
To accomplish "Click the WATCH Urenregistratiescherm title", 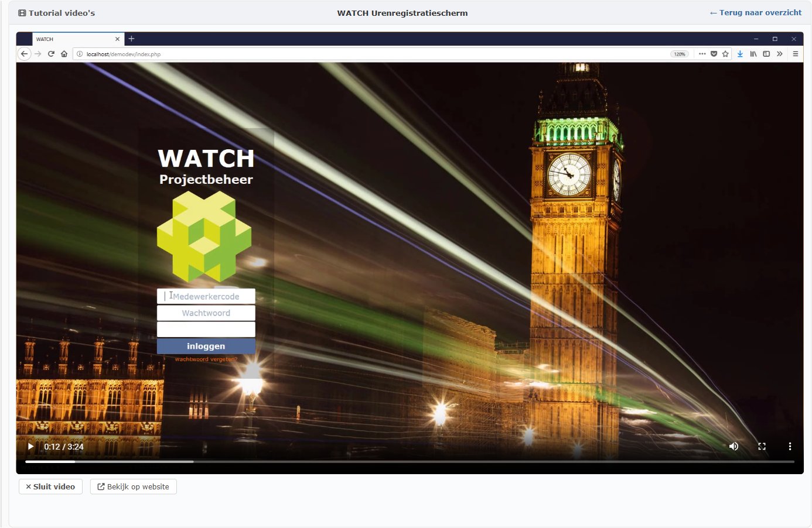I will tap(402, 13).
